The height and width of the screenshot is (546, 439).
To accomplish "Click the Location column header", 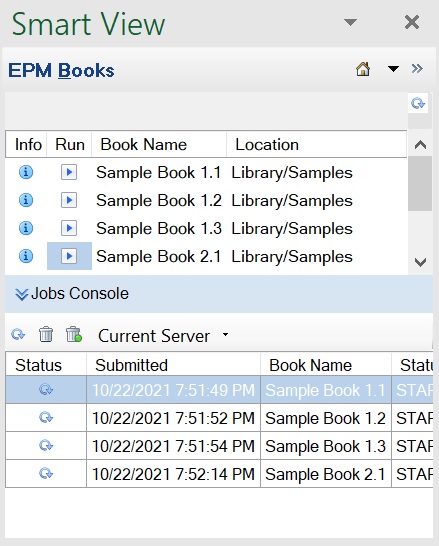I will [x=316, y=145].
